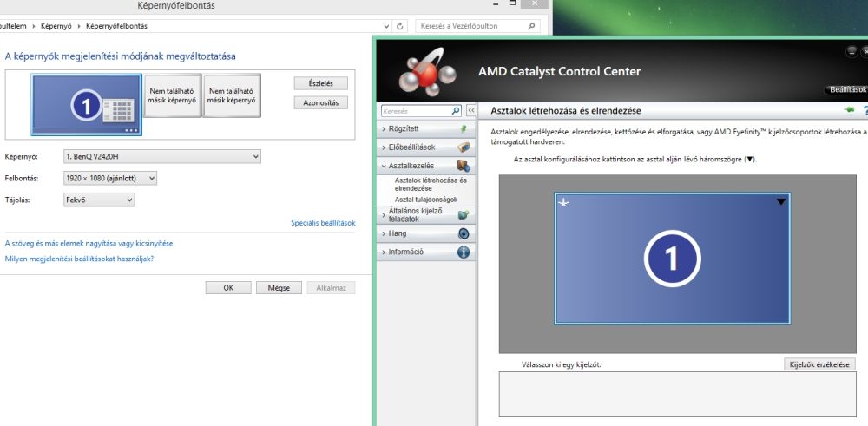Expand Általános kijelző feladatok section
This screenshot has width=868, height=426.
384,214
